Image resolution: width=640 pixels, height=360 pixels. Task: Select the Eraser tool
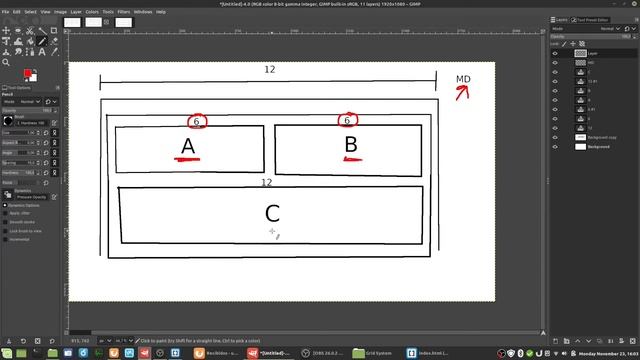(x=54, y=41)
